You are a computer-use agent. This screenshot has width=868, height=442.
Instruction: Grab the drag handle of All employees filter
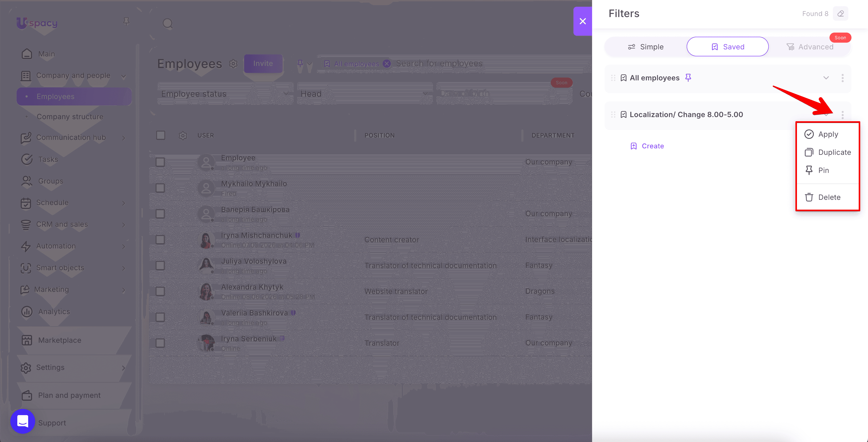[613, 78]
